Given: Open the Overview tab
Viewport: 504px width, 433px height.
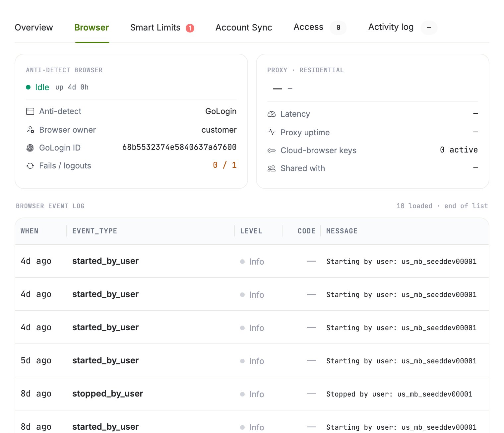Looking at the screenshot, I should [x=34, y=28].
